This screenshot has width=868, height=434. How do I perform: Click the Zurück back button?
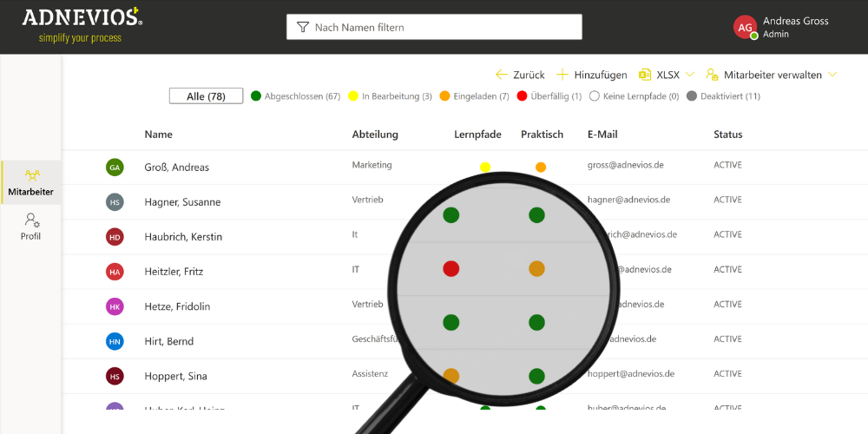pos(520,75)
